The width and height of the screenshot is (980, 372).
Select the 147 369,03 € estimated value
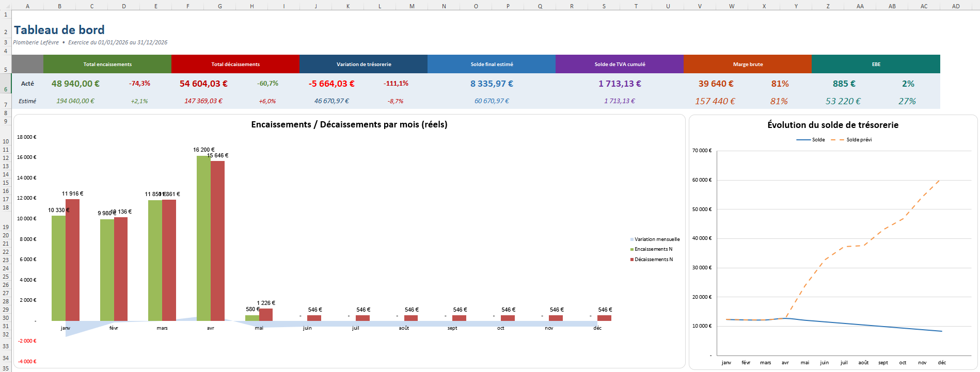203,101
